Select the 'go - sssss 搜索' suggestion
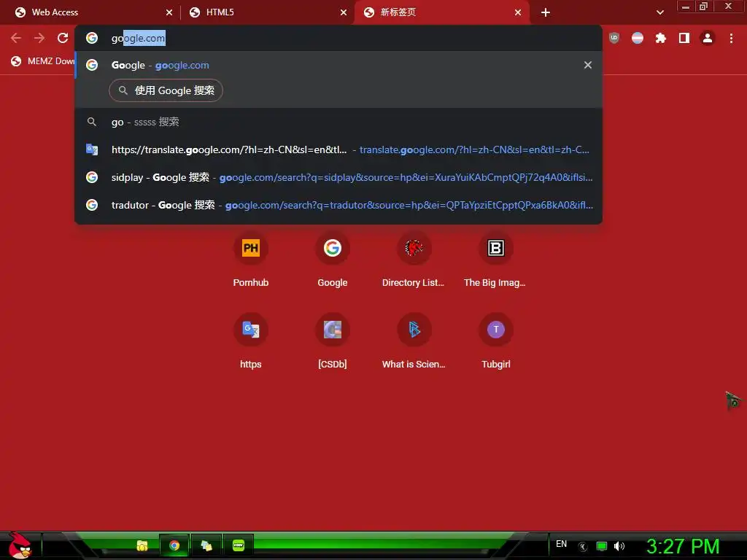747x560 pixels. (338, 122)
